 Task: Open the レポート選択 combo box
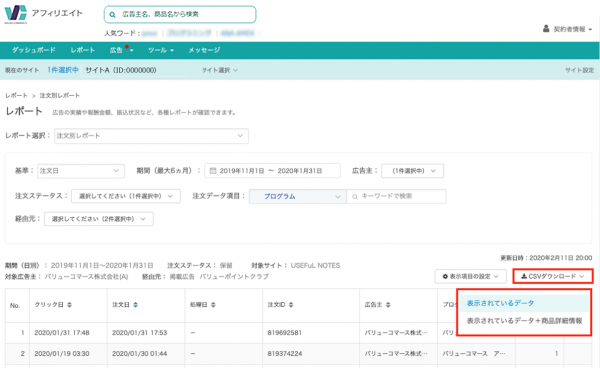[151, 136]
